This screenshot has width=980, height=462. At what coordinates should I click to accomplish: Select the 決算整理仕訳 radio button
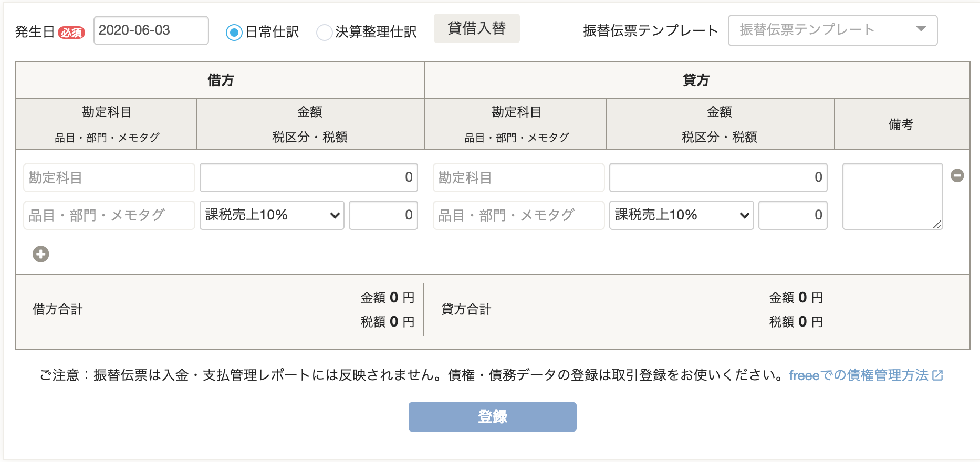coord(325,33)
